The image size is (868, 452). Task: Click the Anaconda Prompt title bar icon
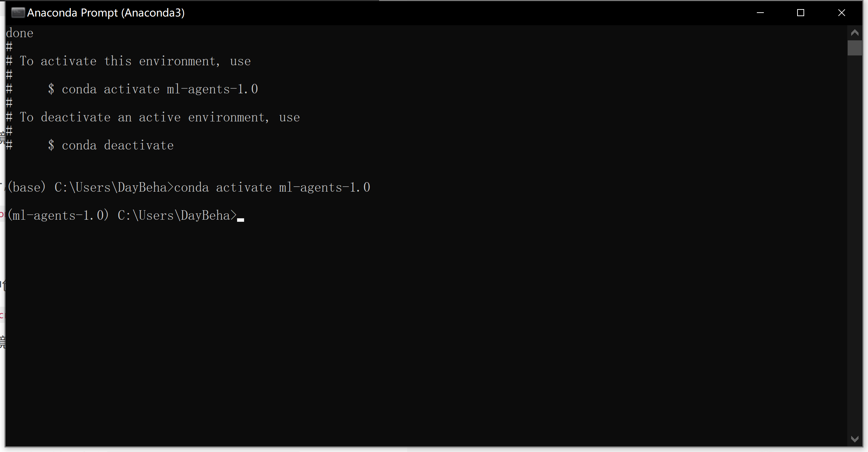point(18,13)
